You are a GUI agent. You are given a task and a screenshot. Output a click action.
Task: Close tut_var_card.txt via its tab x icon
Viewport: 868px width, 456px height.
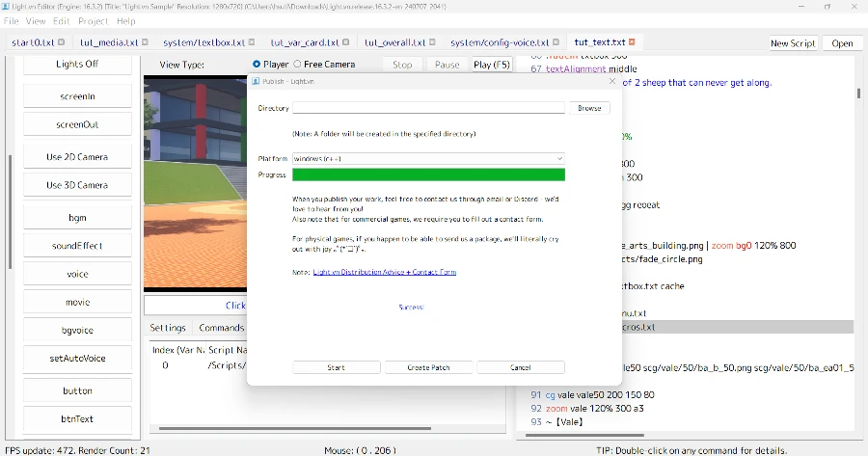tap(346, 42)
